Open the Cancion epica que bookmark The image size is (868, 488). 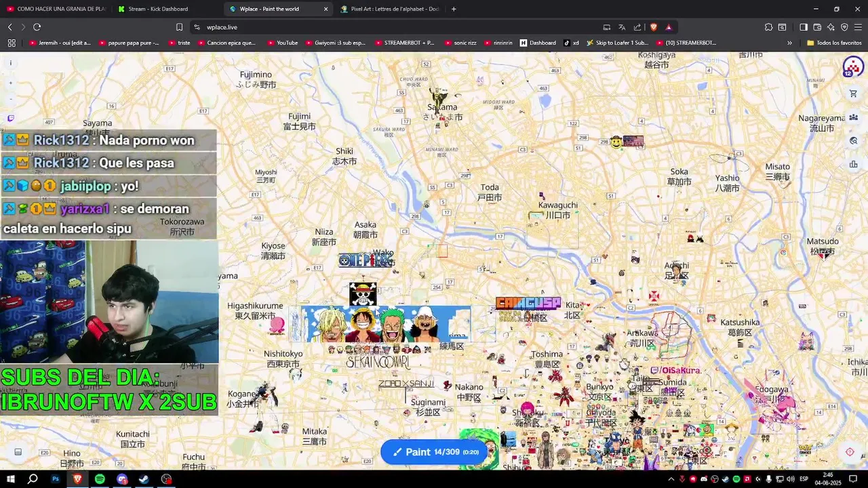point(226,43)
